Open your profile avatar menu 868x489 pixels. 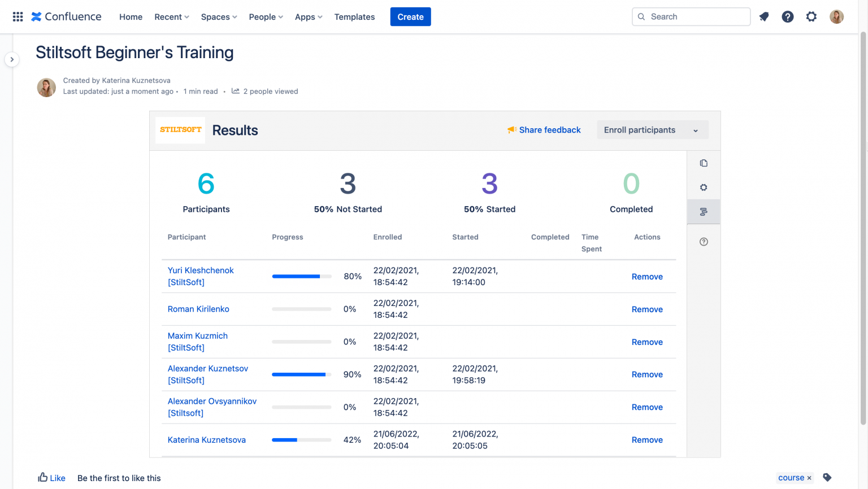point(836,16)
